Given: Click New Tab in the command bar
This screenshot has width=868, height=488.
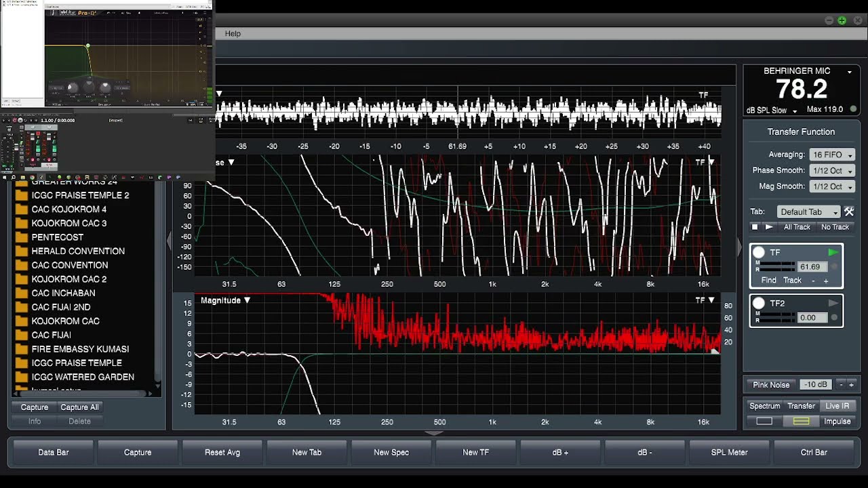Looking at the screenshot, I should 307,452.
